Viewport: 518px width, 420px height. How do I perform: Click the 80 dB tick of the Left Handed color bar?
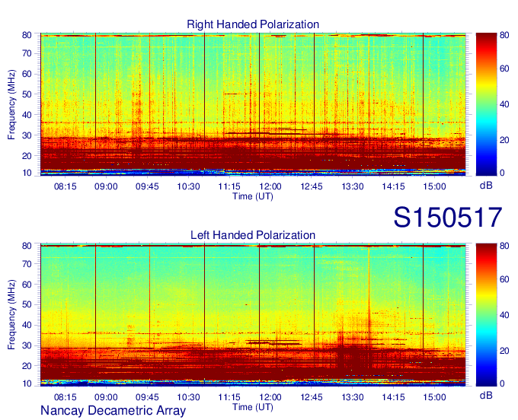tap(504, 246)
